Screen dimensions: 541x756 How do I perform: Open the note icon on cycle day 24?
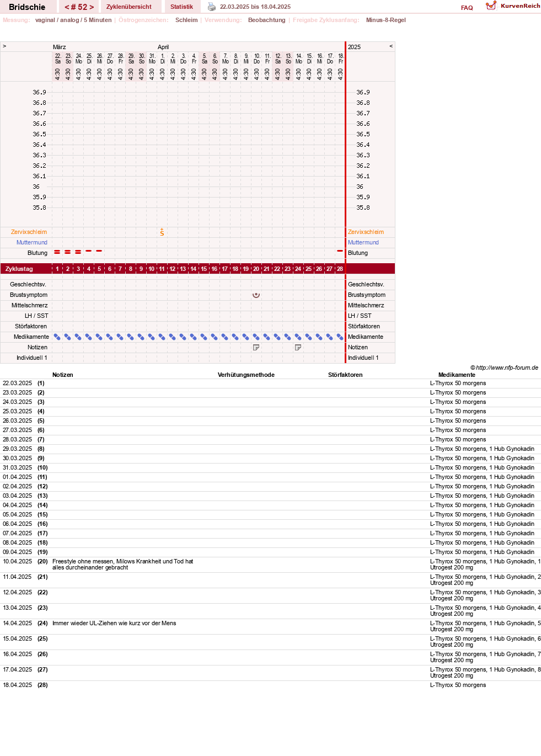point(298,348)
